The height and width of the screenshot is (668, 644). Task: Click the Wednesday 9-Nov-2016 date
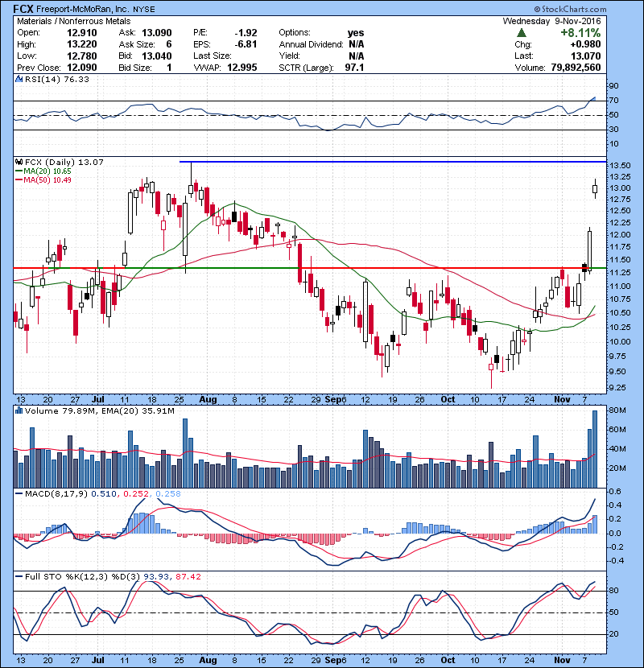[x=551, y=21]
